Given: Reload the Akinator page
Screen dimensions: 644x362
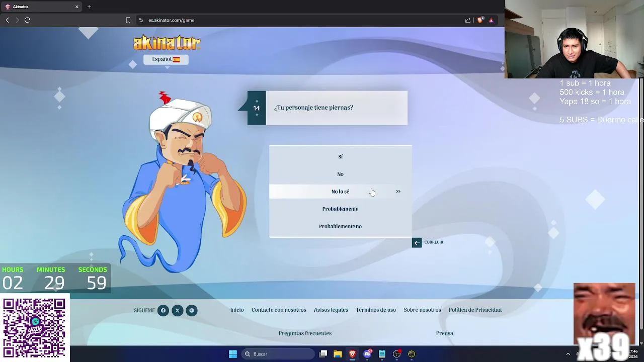Looking at the screenshot, I should tap(27, 20).
